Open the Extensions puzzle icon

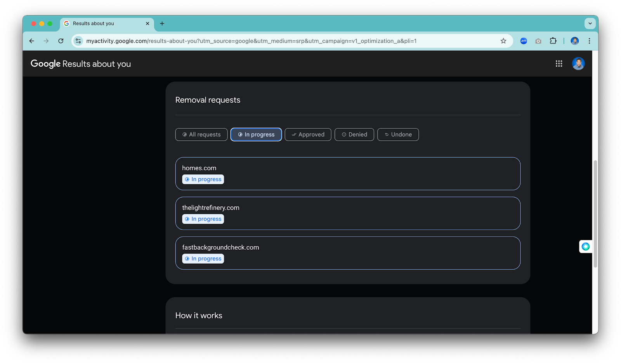[553, 41]
